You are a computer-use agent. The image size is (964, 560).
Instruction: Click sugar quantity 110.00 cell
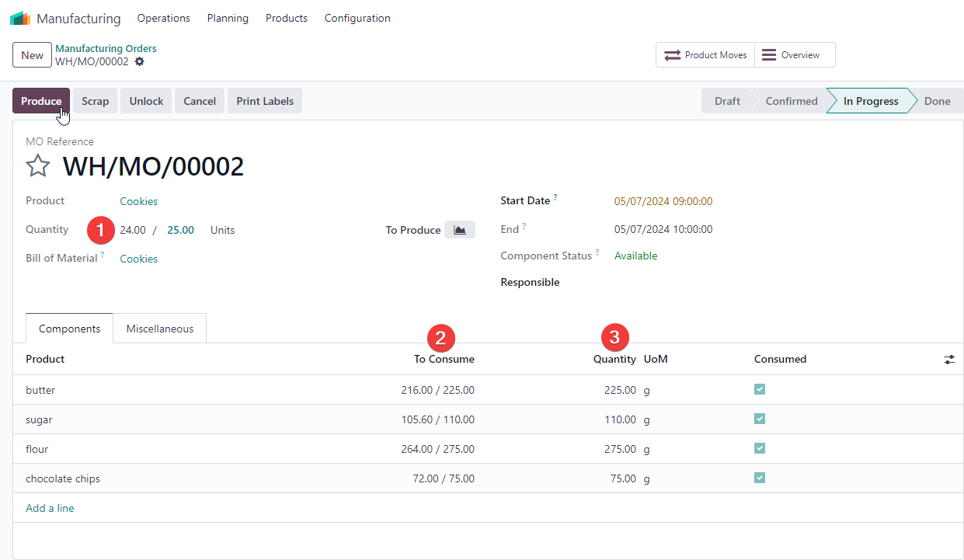click(x=620, y=419)
